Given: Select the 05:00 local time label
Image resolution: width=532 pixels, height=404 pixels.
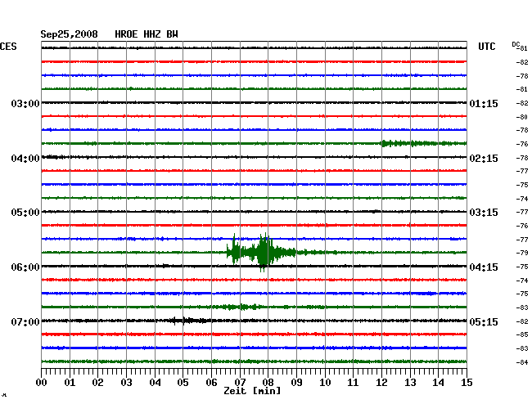Looking at the screenshot, I should tap(25, 212).
